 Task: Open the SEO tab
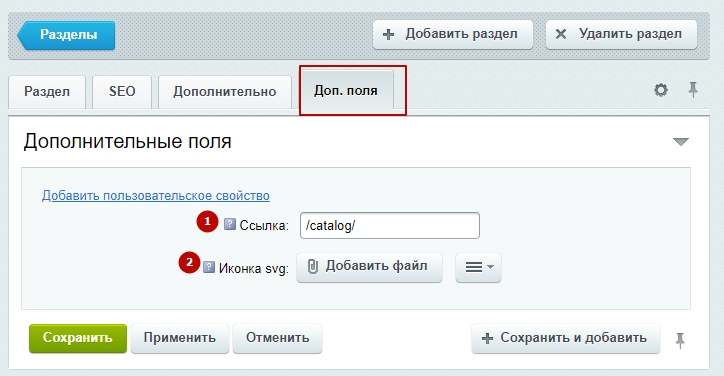[x=122, y=92]
